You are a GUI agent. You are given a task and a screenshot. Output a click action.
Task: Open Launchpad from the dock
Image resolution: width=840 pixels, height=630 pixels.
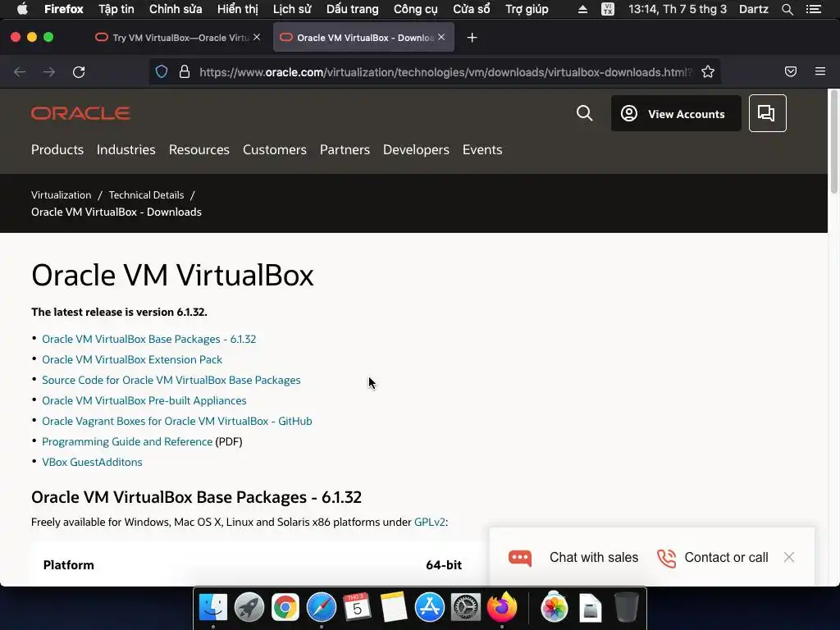[x=249, y=608]
